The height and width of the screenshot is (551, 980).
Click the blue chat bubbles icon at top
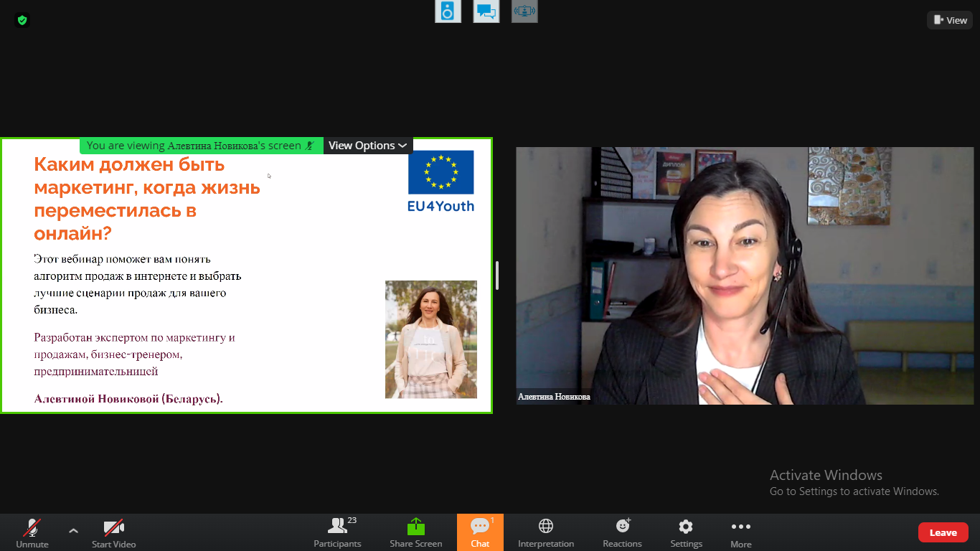point(486,11)
